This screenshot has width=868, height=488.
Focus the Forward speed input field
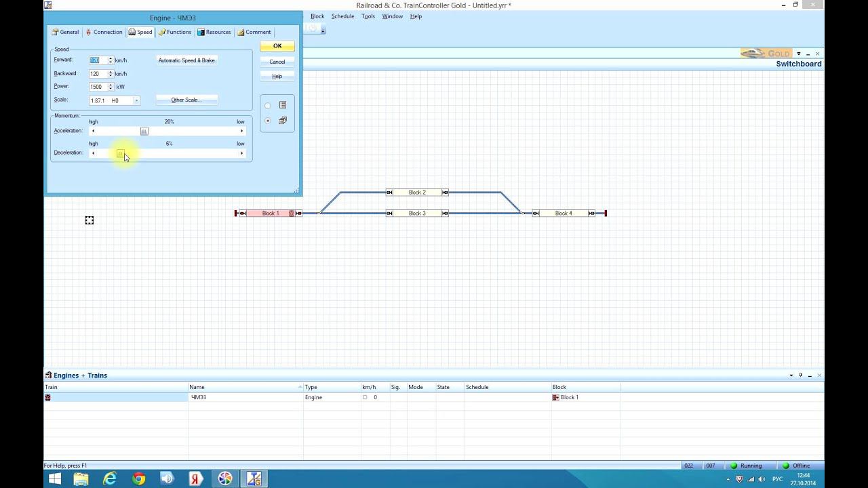tap(98, 60)
